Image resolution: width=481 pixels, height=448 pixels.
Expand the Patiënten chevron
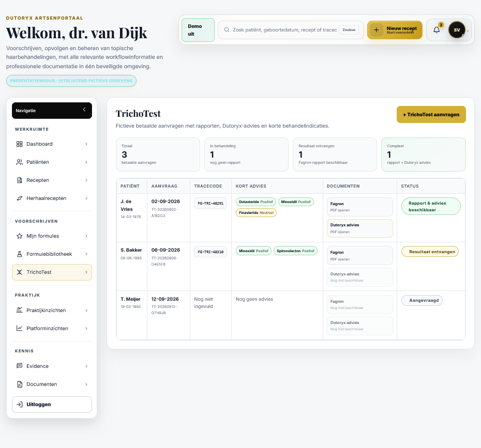click(x=86, y=162)
